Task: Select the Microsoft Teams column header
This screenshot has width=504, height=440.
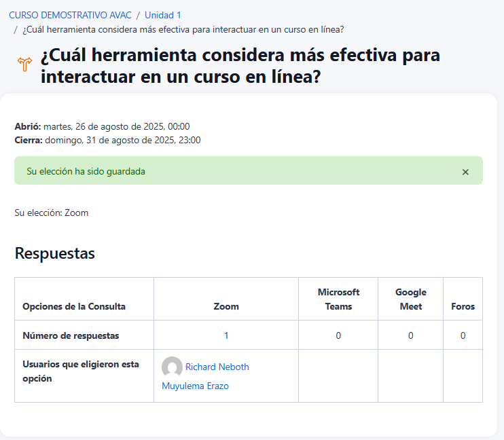Action: [x=338, y=299]
